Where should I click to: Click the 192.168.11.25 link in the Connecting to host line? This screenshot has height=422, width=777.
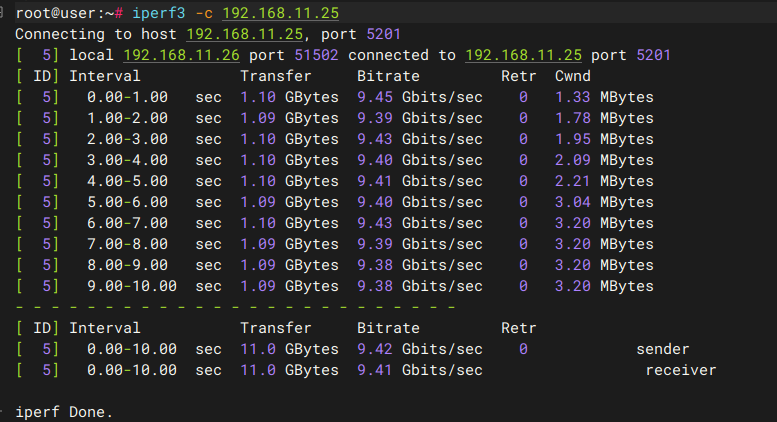tap(244, 34)
